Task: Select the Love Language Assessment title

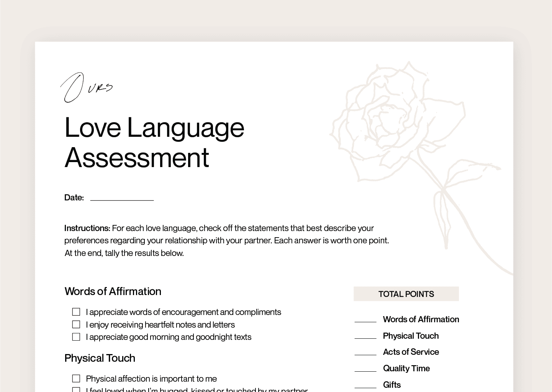Action: 154,142
